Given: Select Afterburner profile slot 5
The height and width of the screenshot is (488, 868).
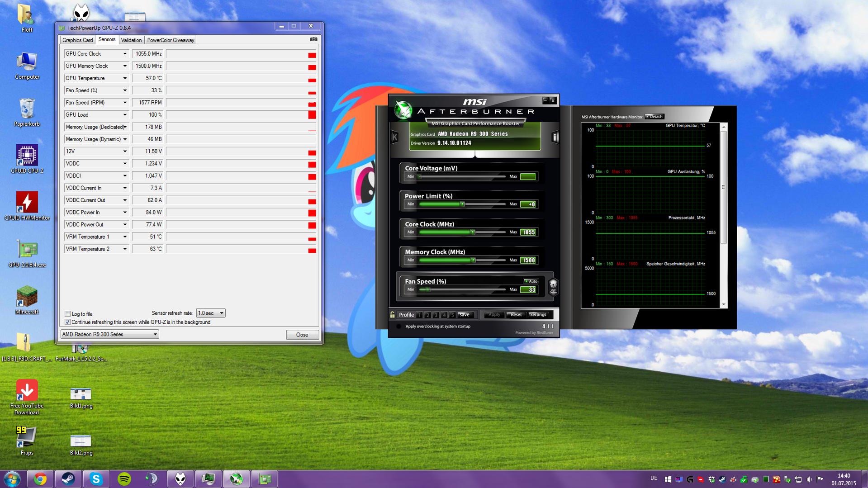Looking at the screenshot, I should pos(452,315).
